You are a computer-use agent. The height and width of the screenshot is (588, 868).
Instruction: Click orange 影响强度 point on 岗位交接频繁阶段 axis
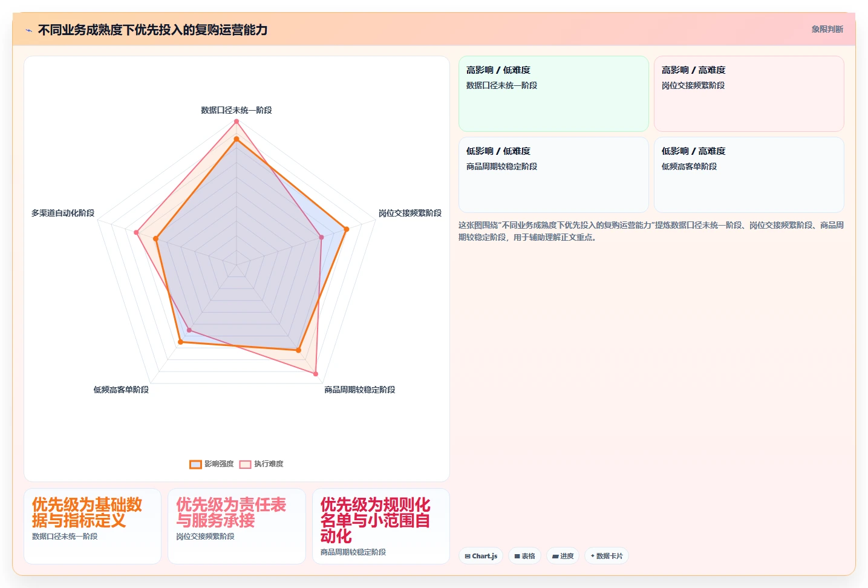346,229
